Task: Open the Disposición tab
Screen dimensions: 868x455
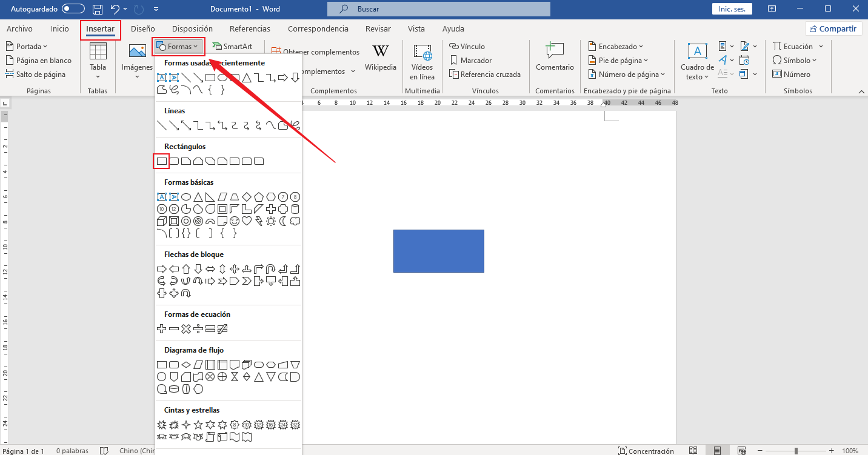Action: click(x=192, y=28)
